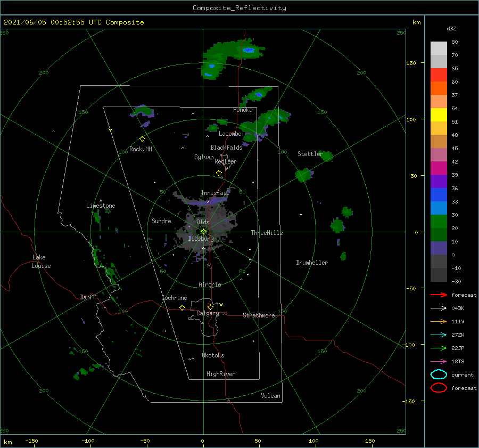This screenshot has height=448, width=479.
Task: Click the Limestone label
Action: click(x=101, y=206)
